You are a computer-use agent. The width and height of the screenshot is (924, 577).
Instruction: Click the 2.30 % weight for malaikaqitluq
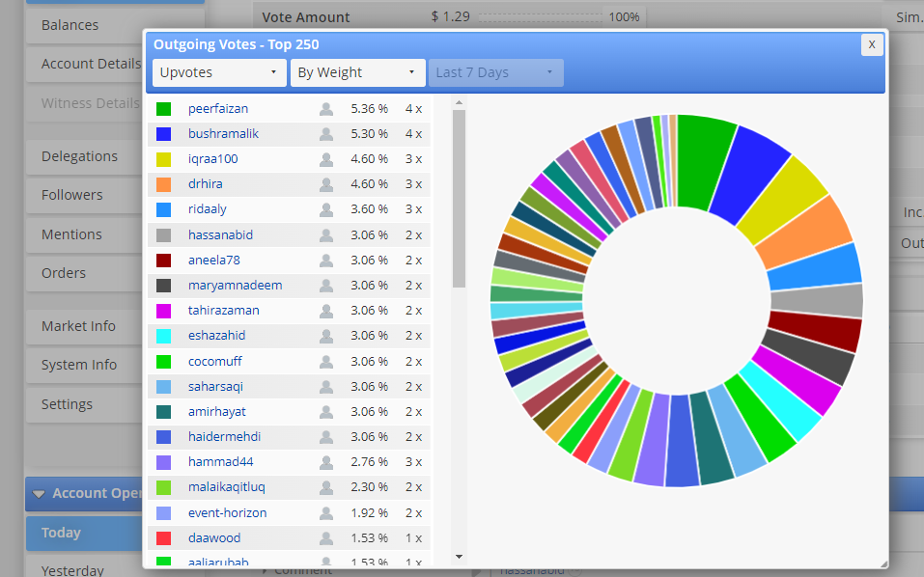(x=370, y=487)
